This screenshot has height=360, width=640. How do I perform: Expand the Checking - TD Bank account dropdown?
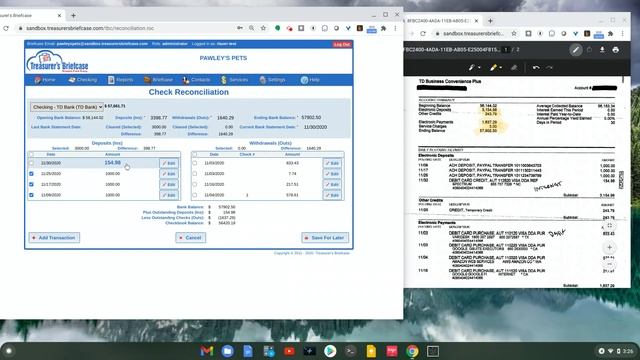click(x=67, y=107)
